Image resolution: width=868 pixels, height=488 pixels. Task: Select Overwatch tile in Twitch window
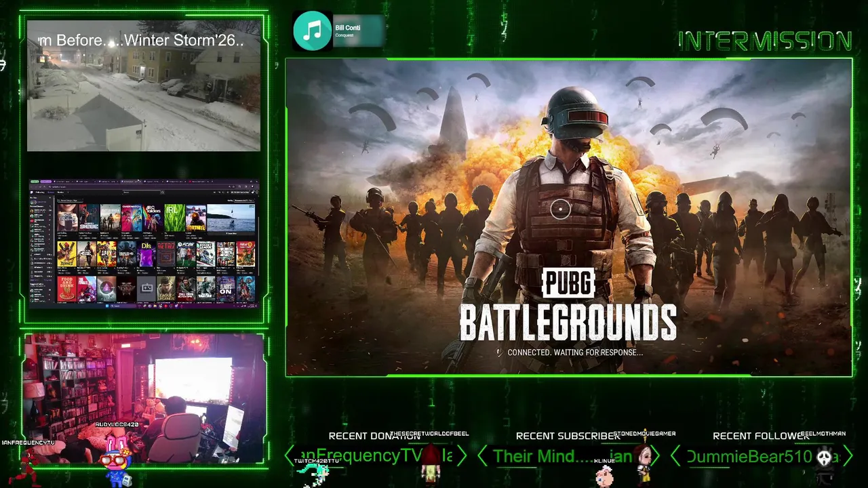(132, 218)
